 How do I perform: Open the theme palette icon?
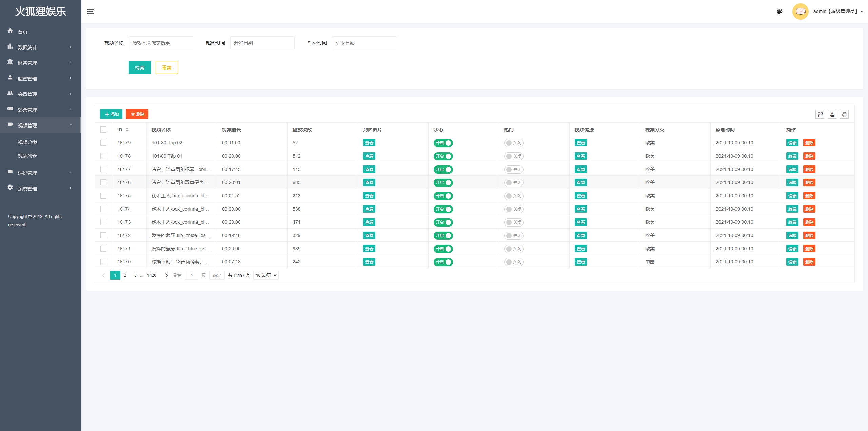(780, 12)
